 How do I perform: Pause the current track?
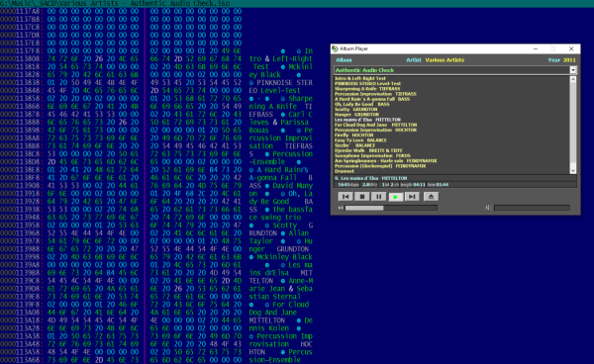pyautogui.click(x=378, y=197)
